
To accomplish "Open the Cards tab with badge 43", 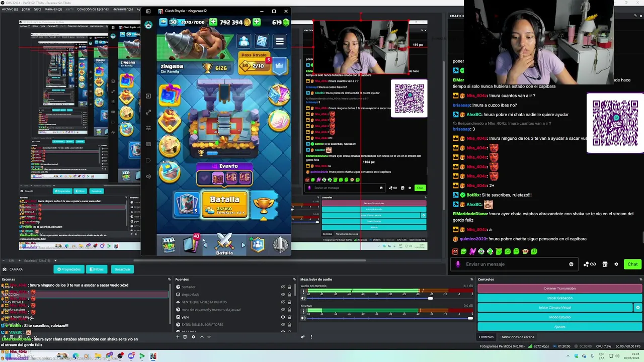I will point(191,244).
